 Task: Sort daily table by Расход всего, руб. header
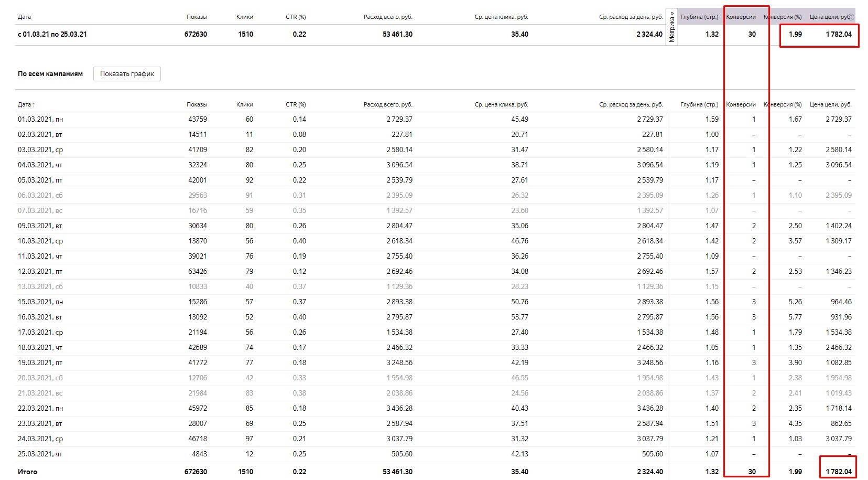pyautogui.click(x=388, y=104)
